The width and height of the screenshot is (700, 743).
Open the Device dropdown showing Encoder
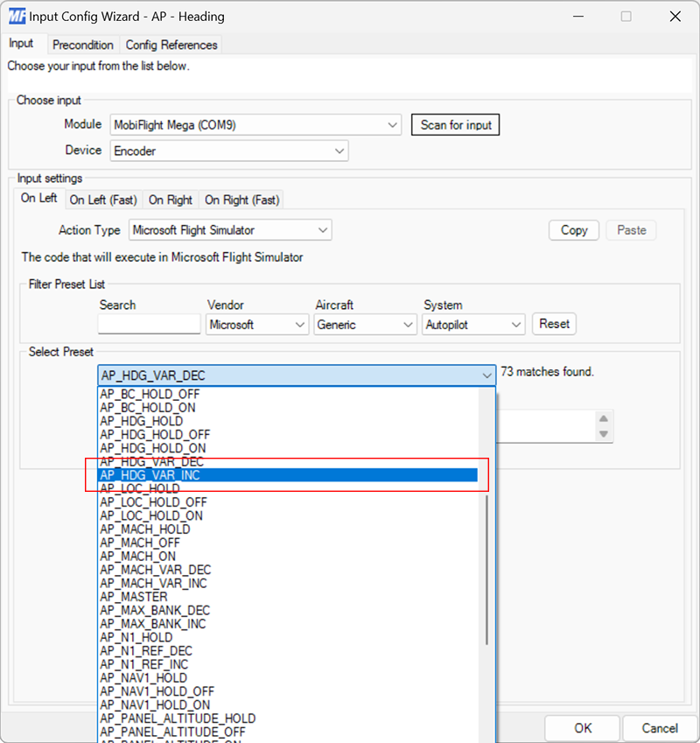coord(339,151)
